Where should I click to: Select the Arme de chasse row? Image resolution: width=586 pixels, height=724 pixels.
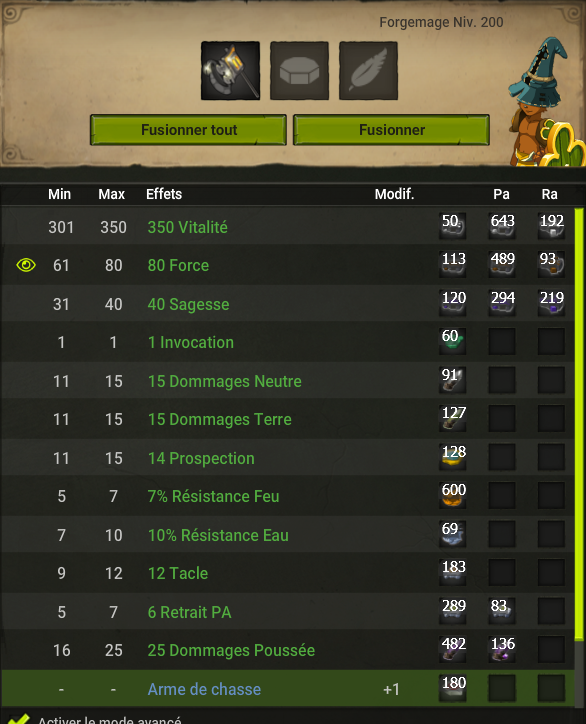pyautogui.click(x=288, y=689)
